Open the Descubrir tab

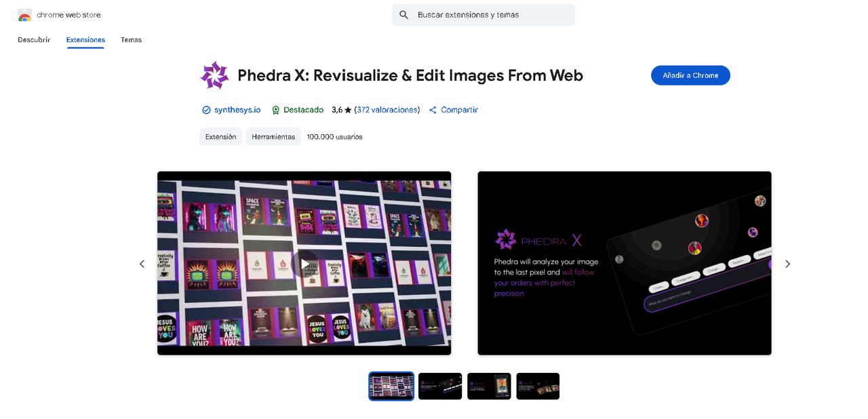point(34,40)
